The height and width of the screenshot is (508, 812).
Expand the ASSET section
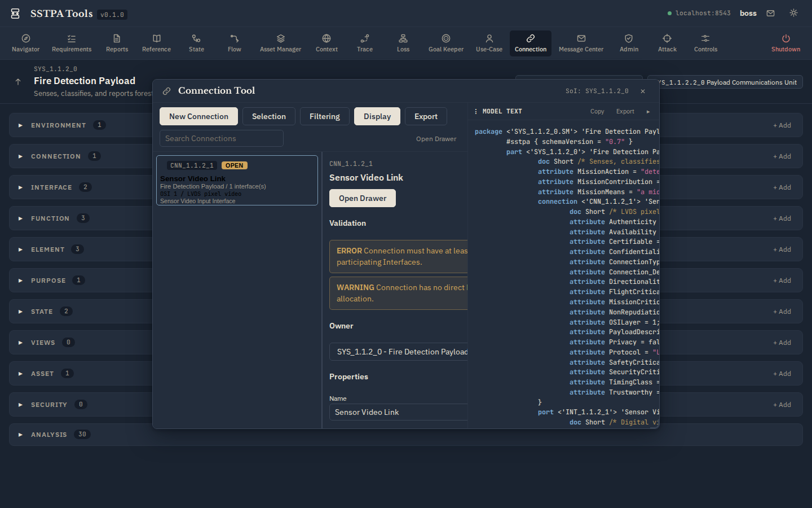click(x=20, y=374)
